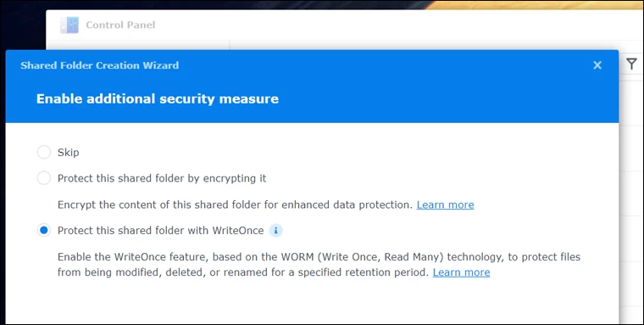Click "Protect this shared folder with WriteOnce" label

pos(161,230)
